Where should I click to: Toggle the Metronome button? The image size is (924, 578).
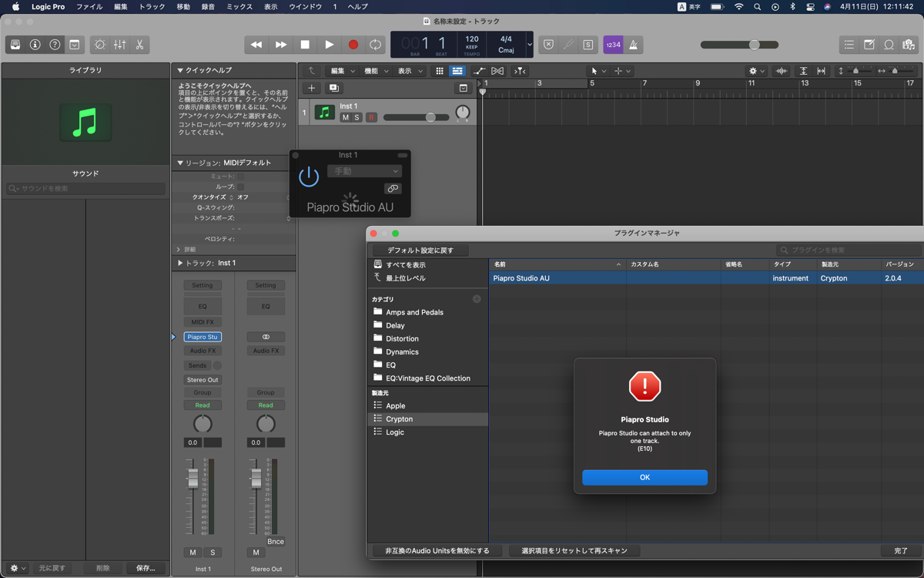point(634,45)
